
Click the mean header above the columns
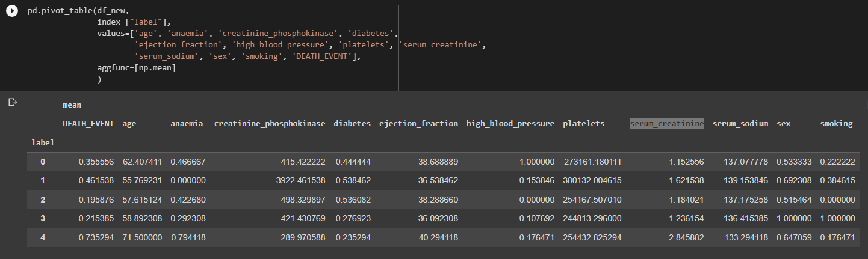point(72,105)
